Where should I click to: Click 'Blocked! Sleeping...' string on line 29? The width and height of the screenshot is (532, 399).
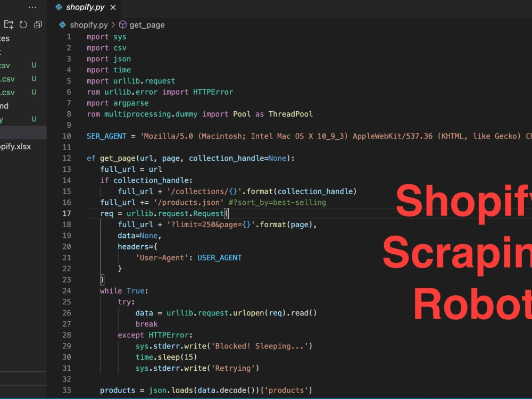260,346
